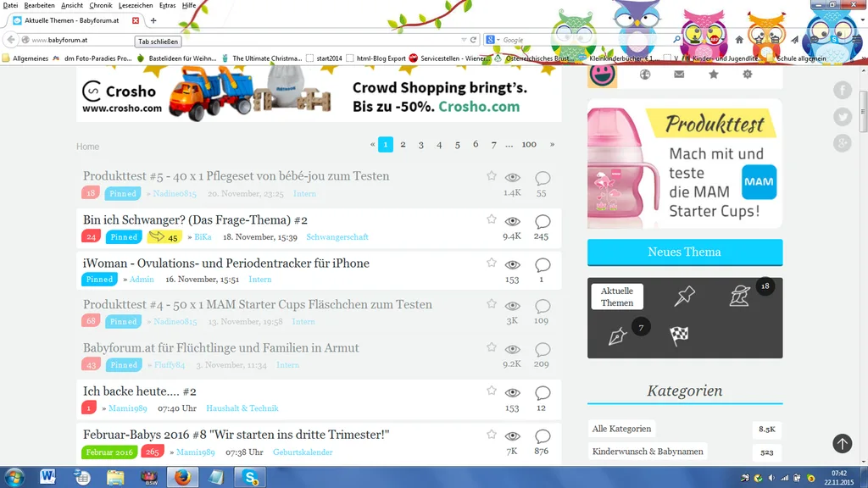Select the 'Aktuelle Themen' tab in sidebar

tap(617, 297)
